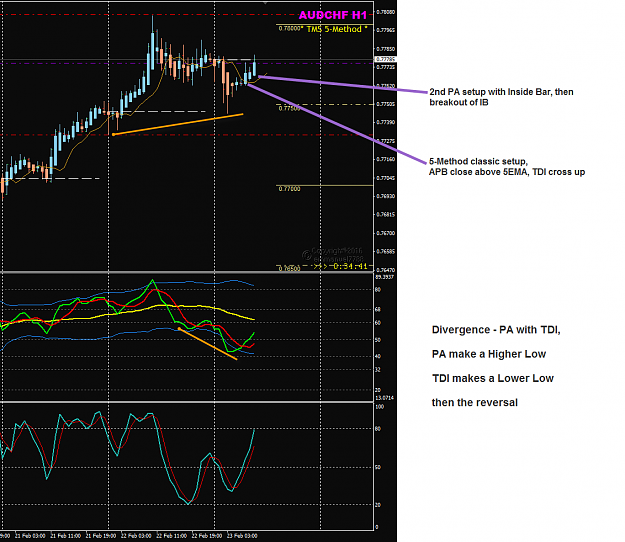Click the 0.76815 price axis label
Image resolution: width=625 pixels, height=542 pixels.
[385, 214]
